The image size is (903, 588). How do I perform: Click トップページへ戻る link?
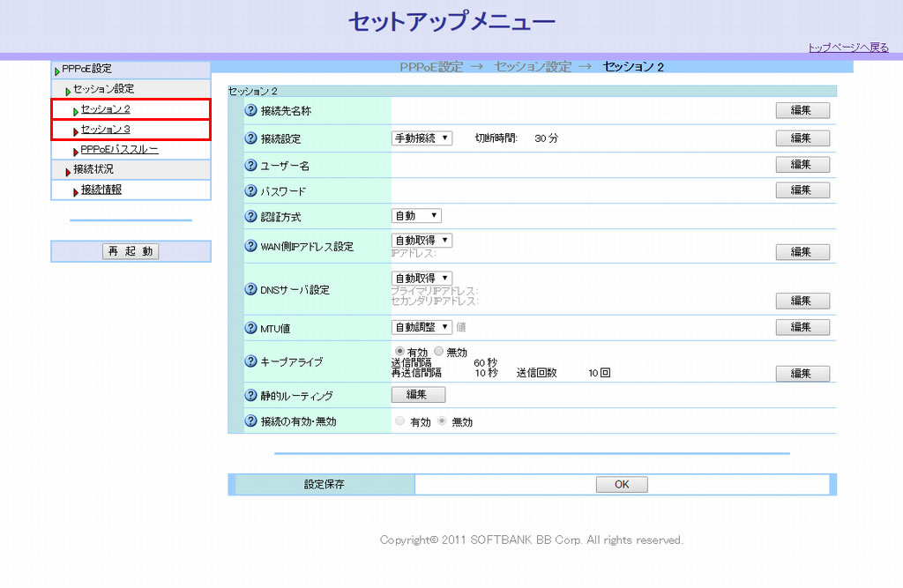pyautogui.click(x=848, y=48)
